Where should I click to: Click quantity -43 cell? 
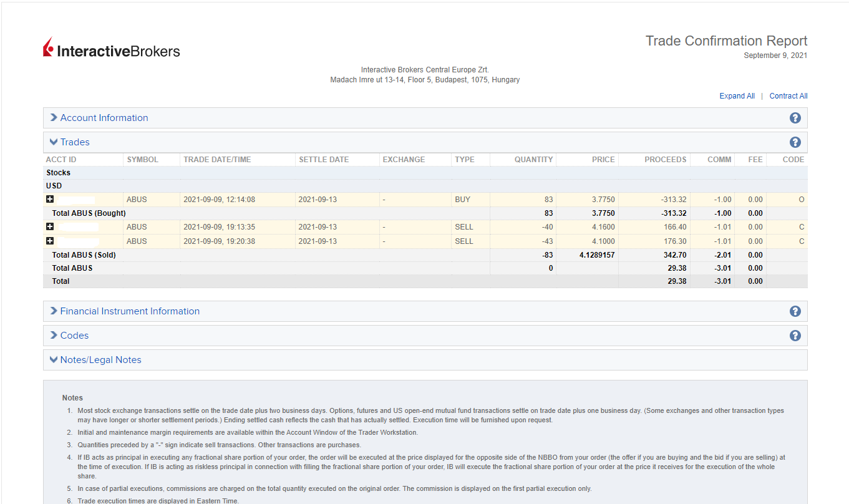(x=547, y=241)
